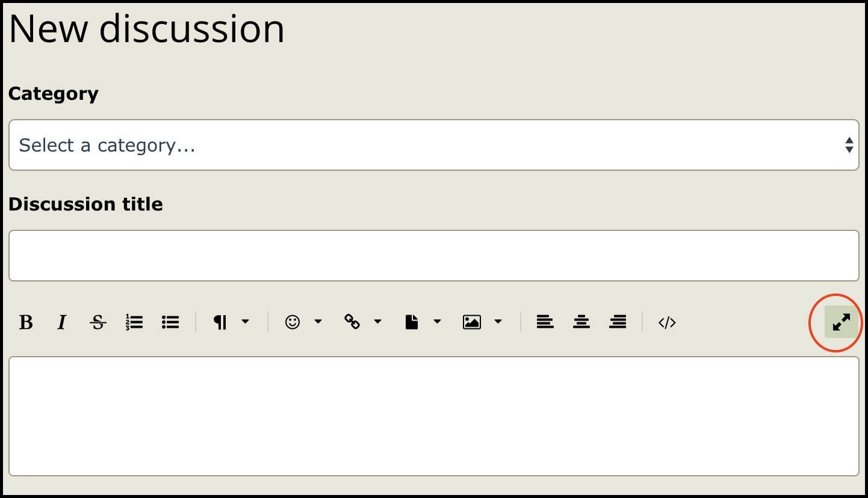Toggle HTML source code view
This screenshot has width=868, height=498.
(x=667, y=323)
